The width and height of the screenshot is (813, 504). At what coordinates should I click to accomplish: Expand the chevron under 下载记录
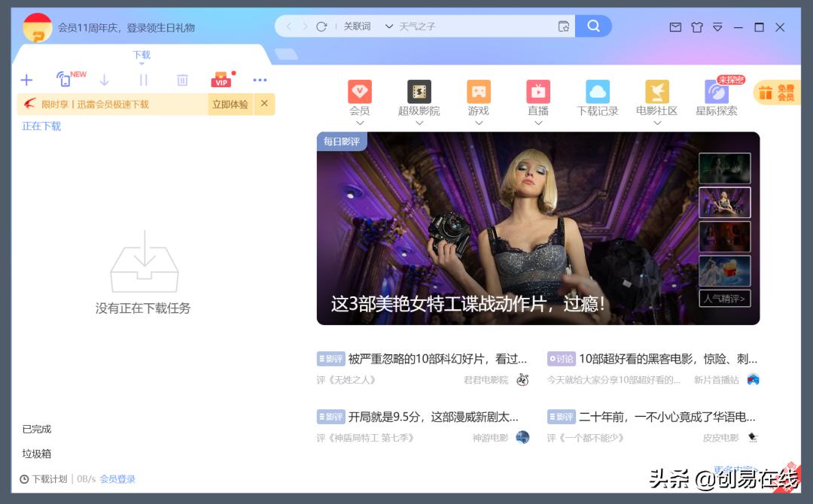click(596, 120)
